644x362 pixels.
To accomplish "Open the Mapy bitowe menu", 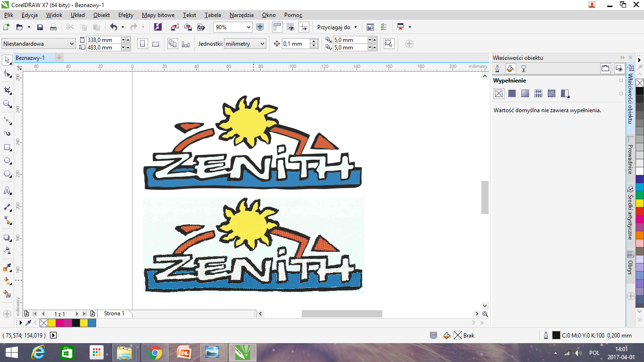I will (158, 15).
